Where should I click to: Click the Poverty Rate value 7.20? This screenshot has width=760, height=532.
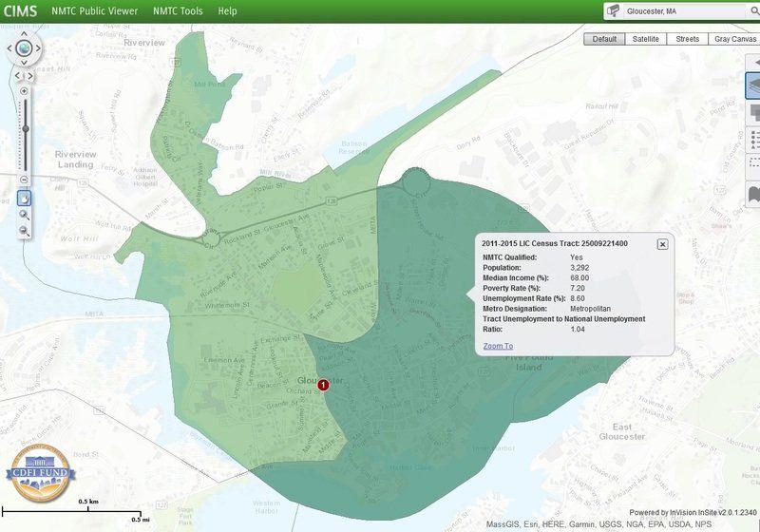click(578, 288)
